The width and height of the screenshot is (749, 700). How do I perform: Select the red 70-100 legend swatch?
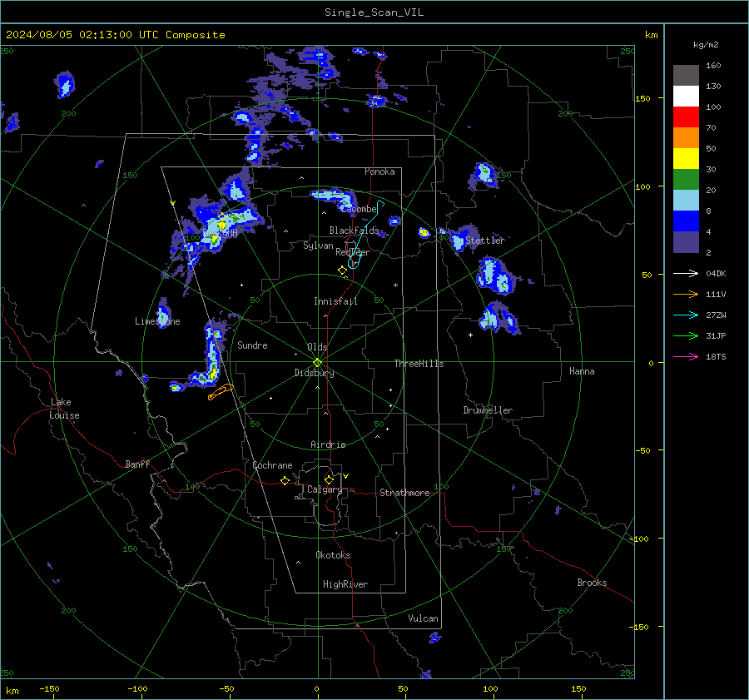pos(686,117)
